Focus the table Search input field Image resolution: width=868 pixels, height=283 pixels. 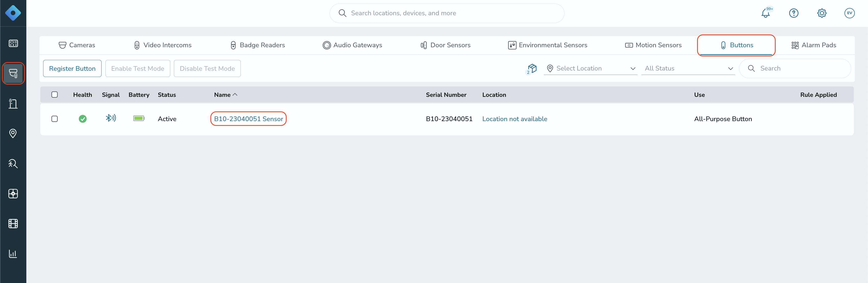point(795,68)
